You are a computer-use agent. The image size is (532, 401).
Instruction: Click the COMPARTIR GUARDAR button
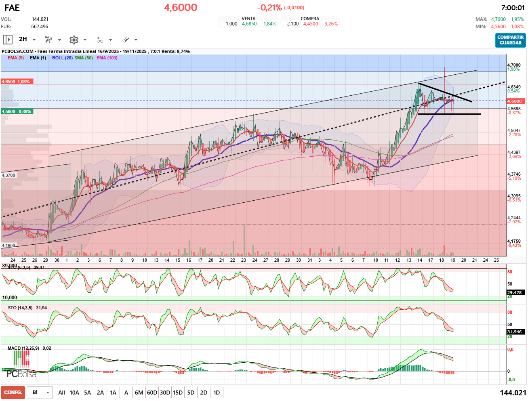tap(510, 40)
